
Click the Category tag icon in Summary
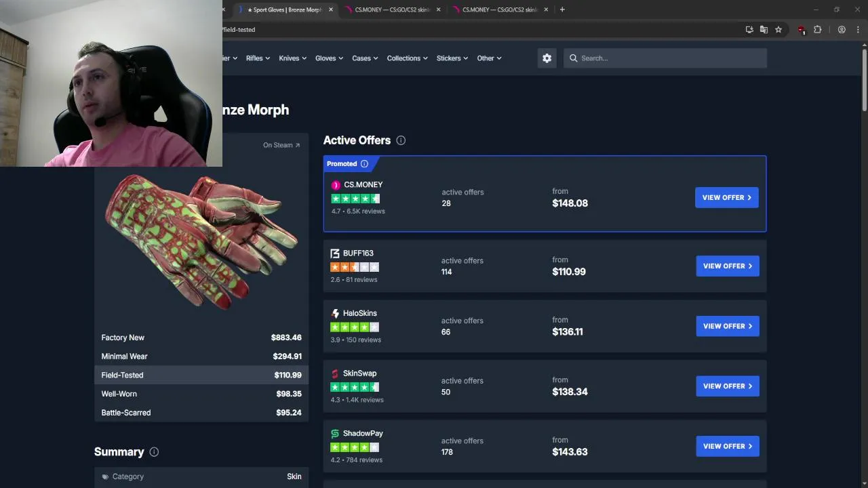click(105, 477)
